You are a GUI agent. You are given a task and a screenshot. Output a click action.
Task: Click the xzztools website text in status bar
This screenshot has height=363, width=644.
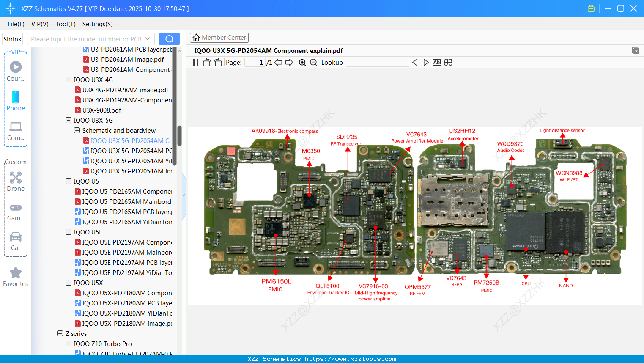[x=350, y=359]
